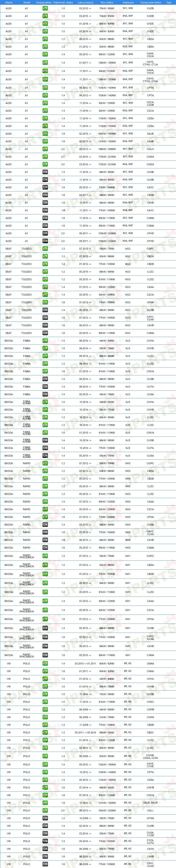Click diesel ON icon for Rapid Spaceback CXMA
Screen dimensions: 176x868
[45, 655]
